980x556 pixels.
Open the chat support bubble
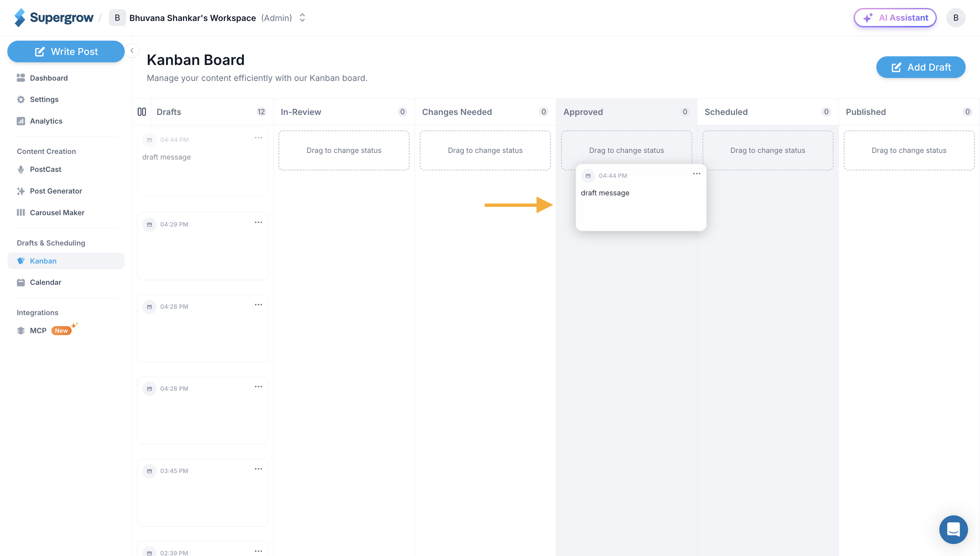click(953, 530)
